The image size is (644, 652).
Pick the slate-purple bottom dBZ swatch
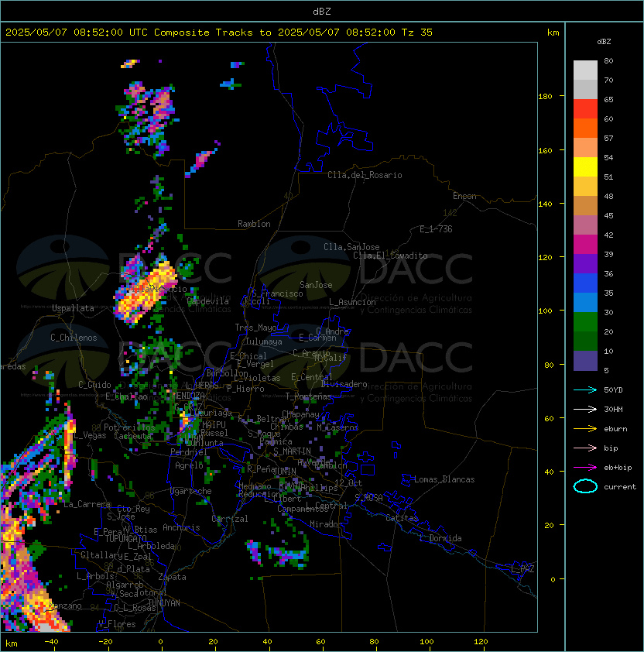click(x=585, y=361)
